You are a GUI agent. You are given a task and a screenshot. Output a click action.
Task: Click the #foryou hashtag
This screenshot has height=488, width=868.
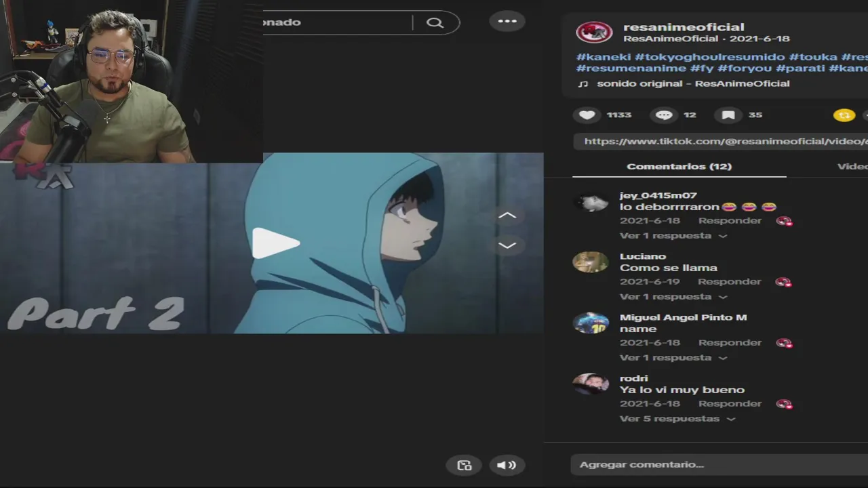(745, 68)
